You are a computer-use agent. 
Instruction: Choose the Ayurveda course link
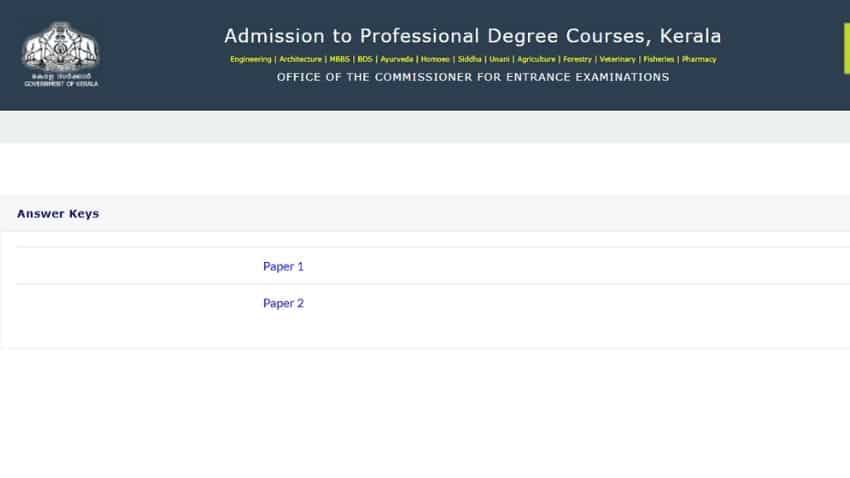pyautogui.click(x=396, y=59)
